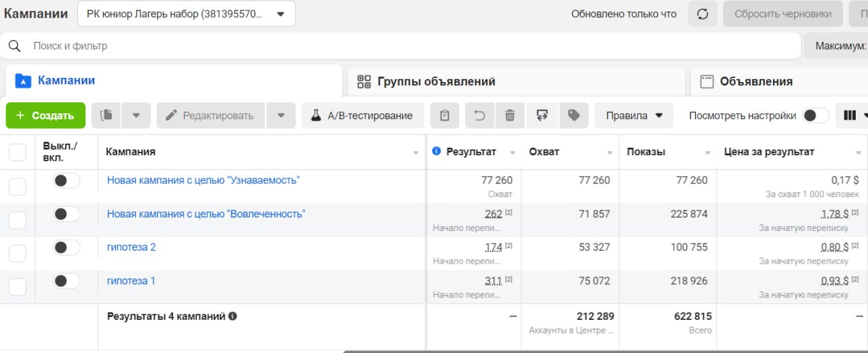Switch to the "Группы объявлений" tab
Screen dimensions: 868x353
click(x=435, y=82)
